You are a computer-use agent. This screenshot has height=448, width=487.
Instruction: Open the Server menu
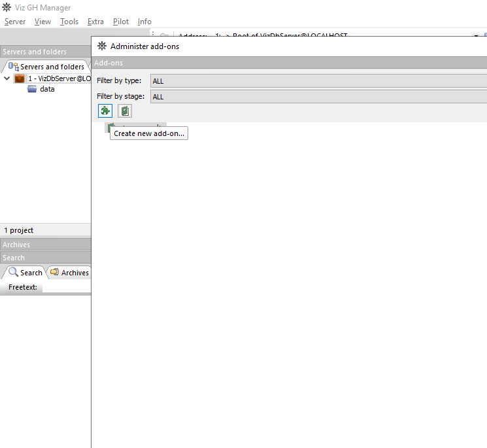click(x=15, y=22)
